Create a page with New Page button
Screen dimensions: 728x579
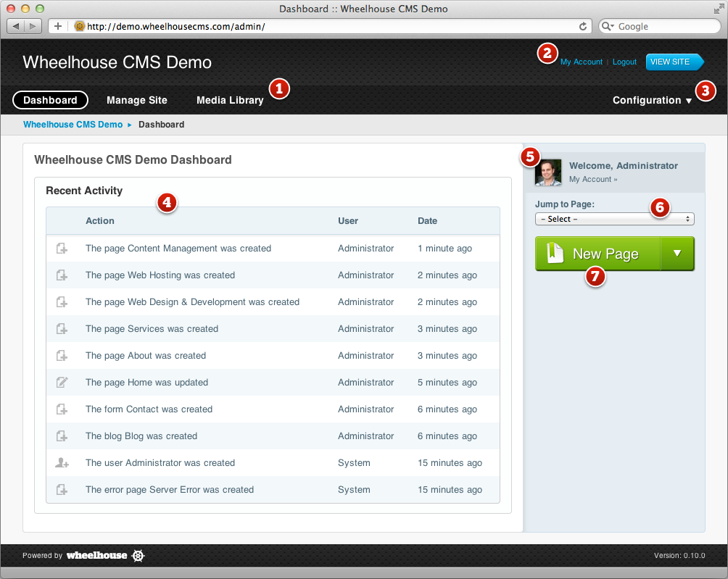tap(598, 254)
